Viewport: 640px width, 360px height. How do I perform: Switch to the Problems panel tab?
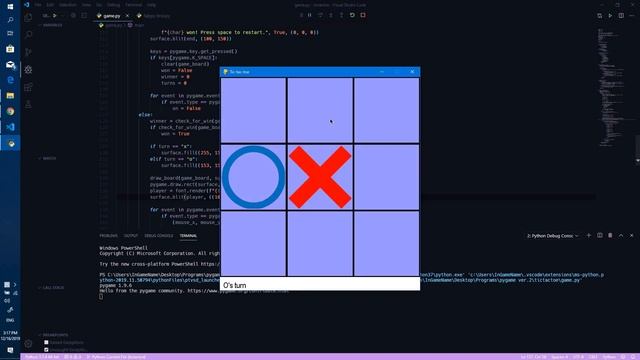pyautogui.click(x=109, y=236)
